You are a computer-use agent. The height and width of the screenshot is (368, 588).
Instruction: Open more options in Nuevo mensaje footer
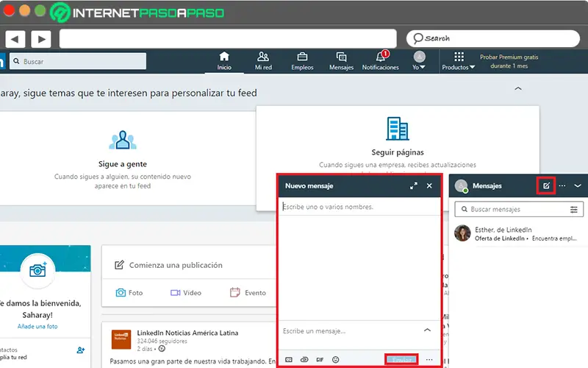[x=429, y=360]
